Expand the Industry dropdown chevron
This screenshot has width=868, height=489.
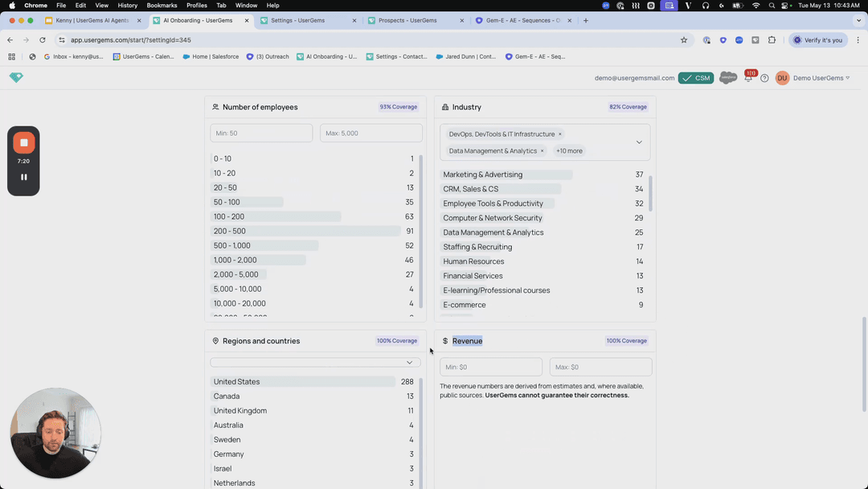pyautogui.click(x=639, y=142)
